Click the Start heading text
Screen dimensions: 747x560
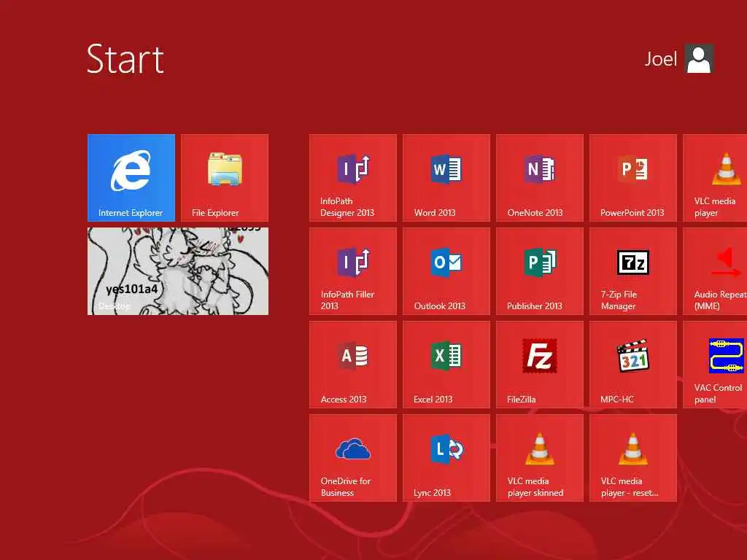point(125,59)
